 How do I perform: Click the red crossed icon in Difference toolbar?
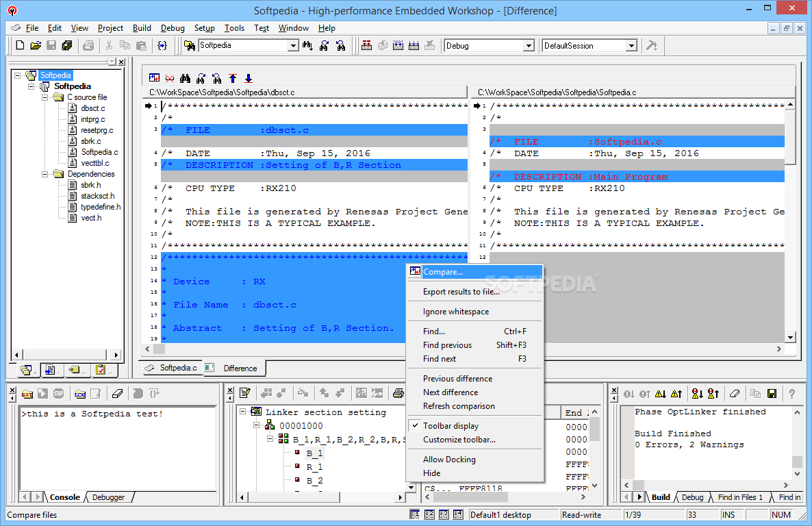click(x=170, y=78)
